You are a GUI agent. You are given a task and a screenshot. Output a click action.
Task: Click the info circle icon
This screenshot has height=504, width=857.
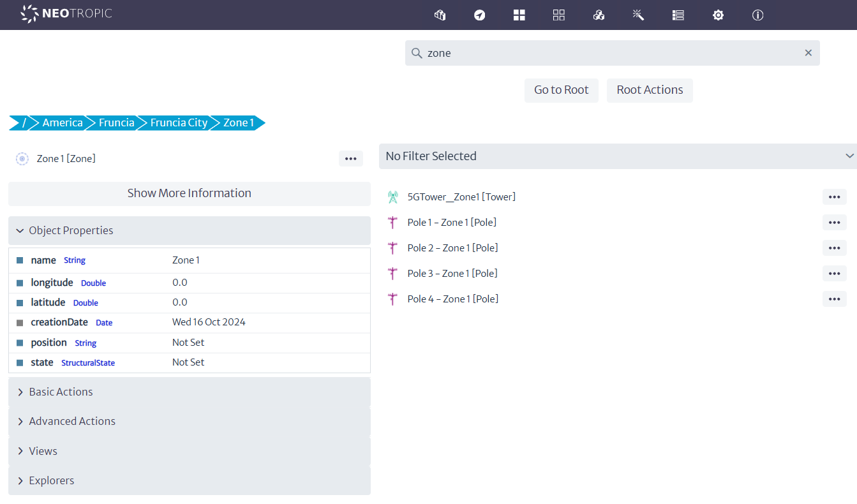point(757,15)
